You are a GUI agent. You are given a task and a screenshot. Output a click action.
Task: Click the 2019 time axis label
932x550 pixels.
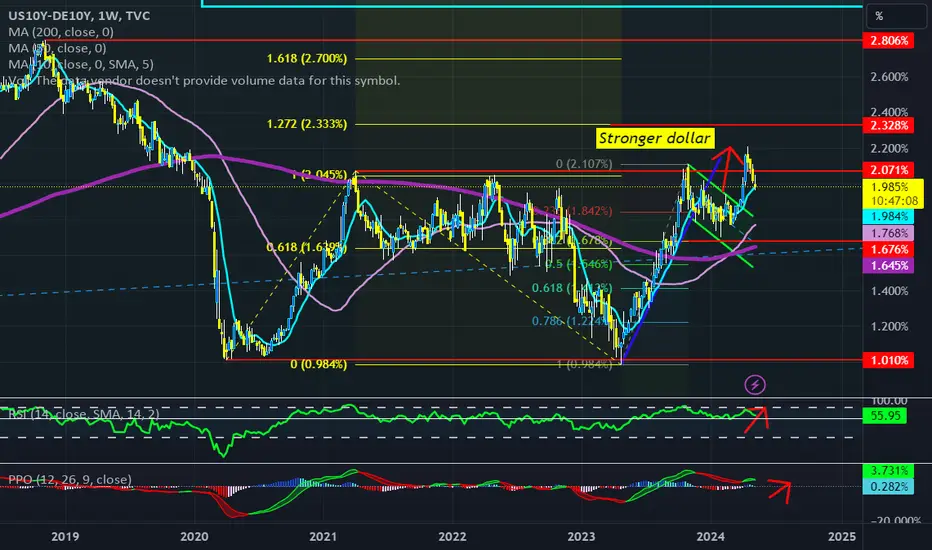(65, 536)
